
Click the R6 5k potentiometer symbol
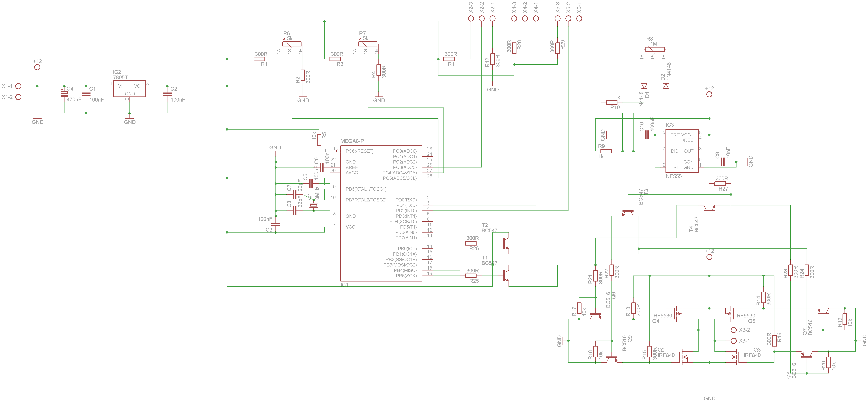[291, 44]
